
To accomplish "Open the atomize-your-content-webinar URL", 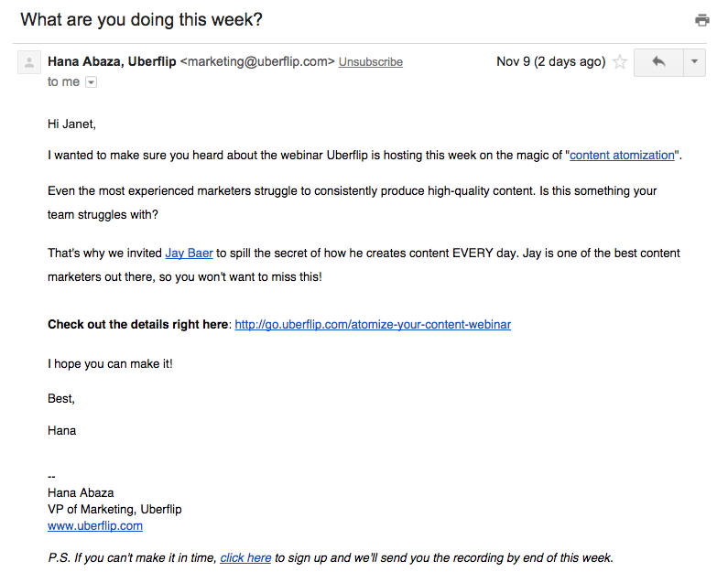I will point(373,324).
